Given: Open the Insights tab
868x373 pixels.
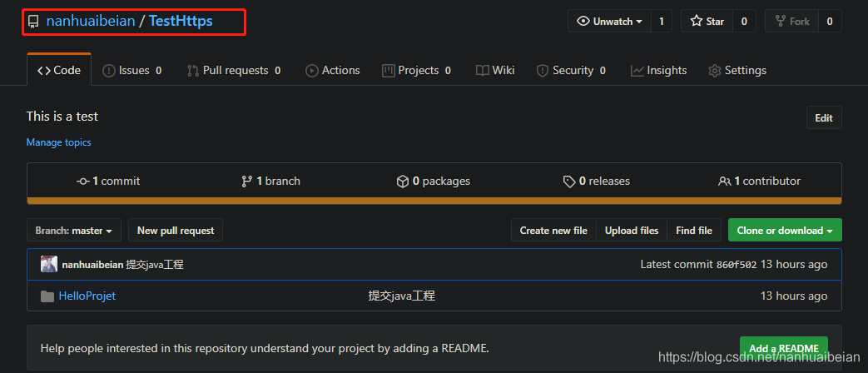Looking at the screenshot, I should click(659, 70).
